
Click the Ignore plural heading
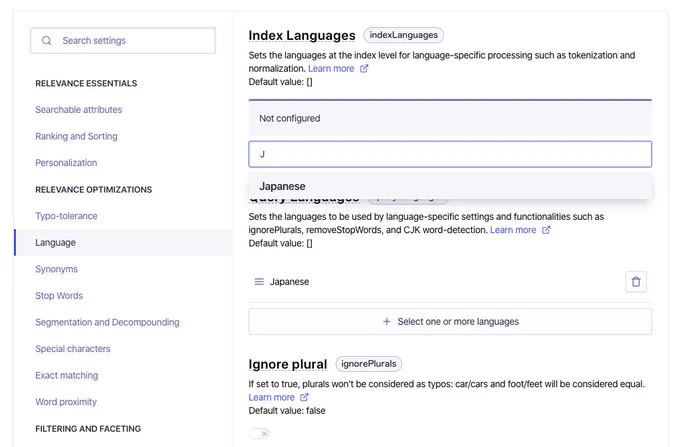pyautogui.click(x=288, y=364)
